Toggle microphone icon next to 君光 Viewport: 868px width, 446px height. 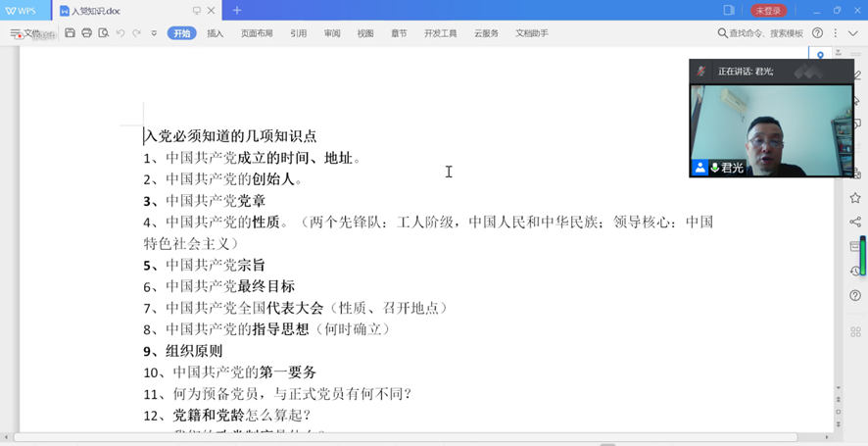(715, 168)
